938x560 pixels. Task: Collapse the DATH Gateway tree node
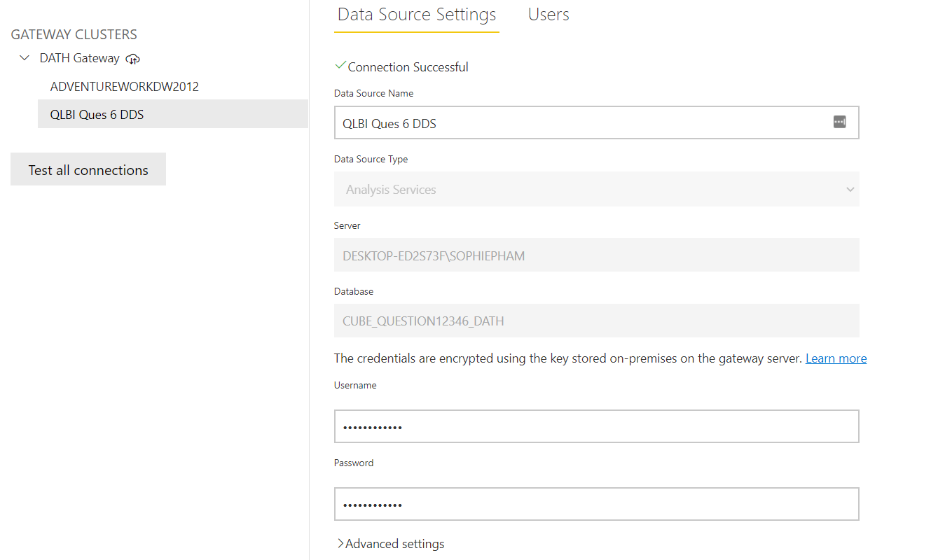(25, 58)
